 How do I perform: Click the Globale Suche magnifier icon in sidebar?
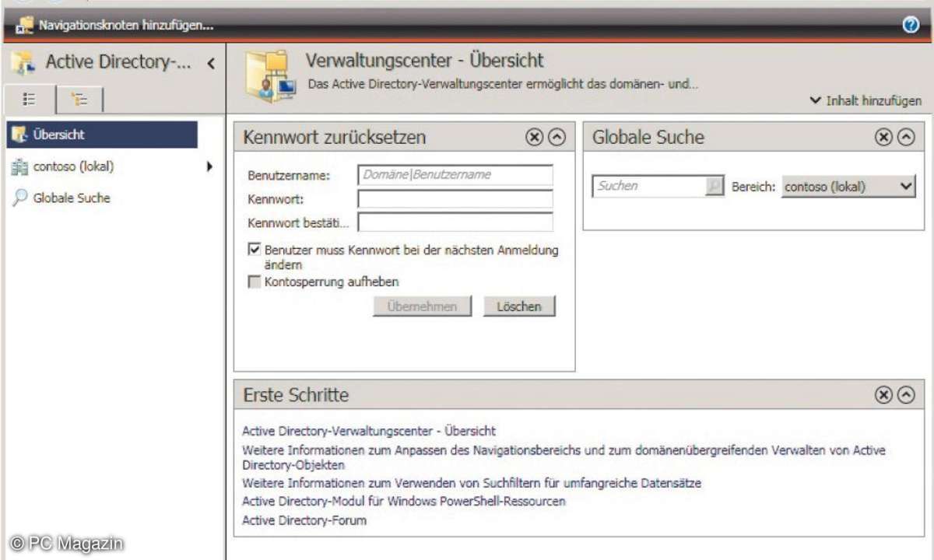click(20, 198)
